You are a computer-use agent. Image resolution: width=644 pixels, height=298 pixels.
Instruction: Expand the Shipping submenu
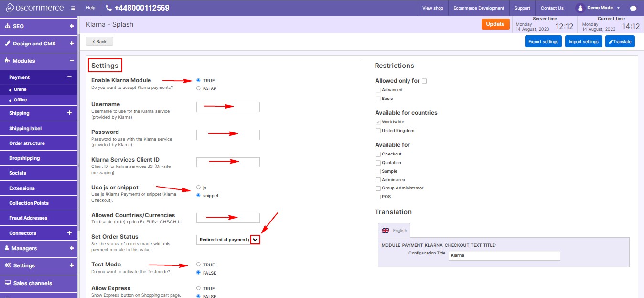(69, 113)
